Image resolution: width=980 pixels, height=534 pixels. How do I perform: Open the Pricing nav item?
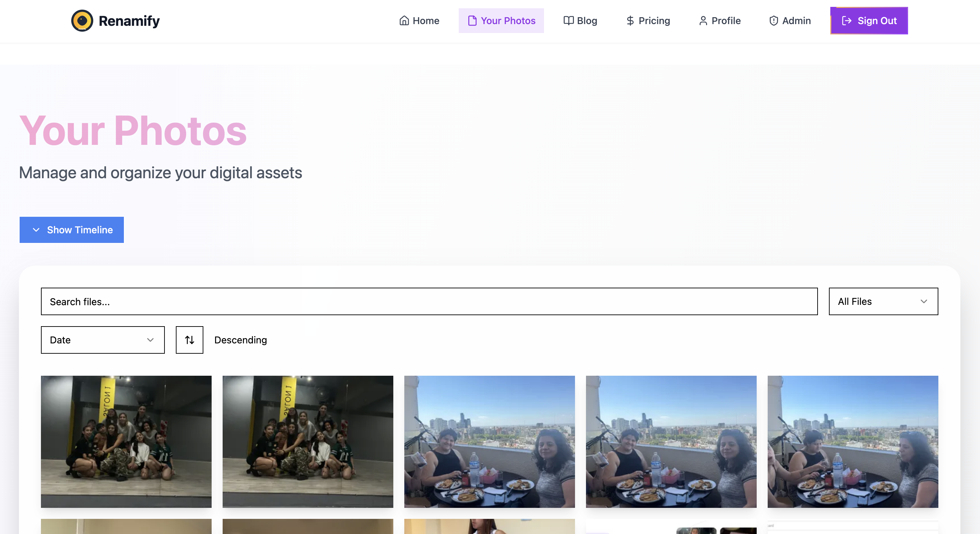654,21
